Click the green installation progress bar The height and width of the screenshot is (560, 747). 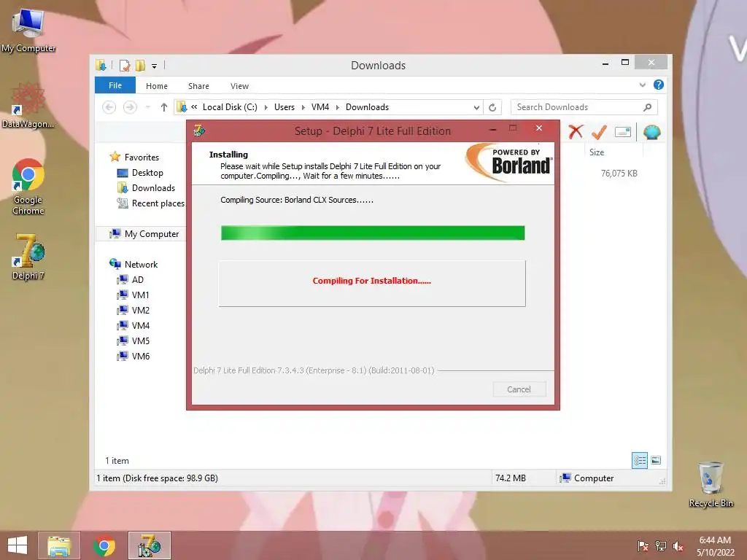tap(373, 233)
